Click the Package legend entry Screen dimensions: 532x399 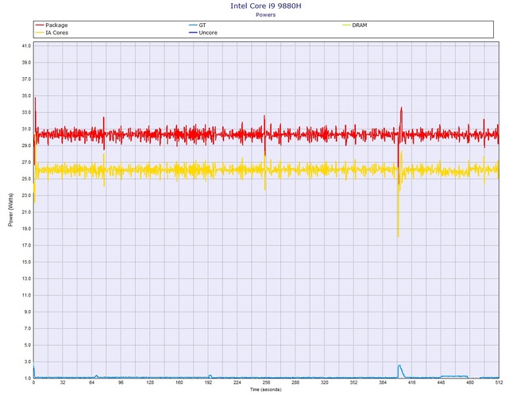click(x=52, y=25)
